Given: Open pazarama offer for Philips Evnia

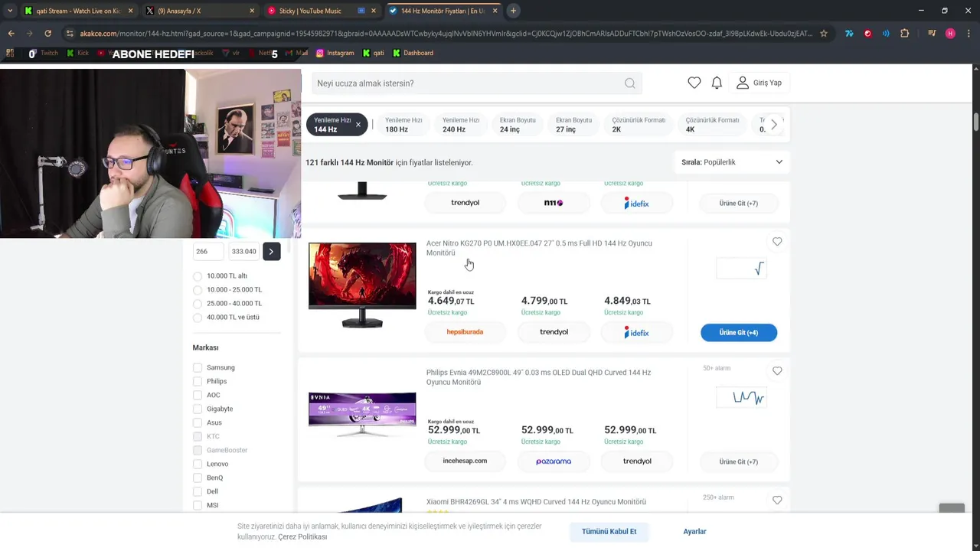Looking at the screenshot, I should (x=554, y=461).
